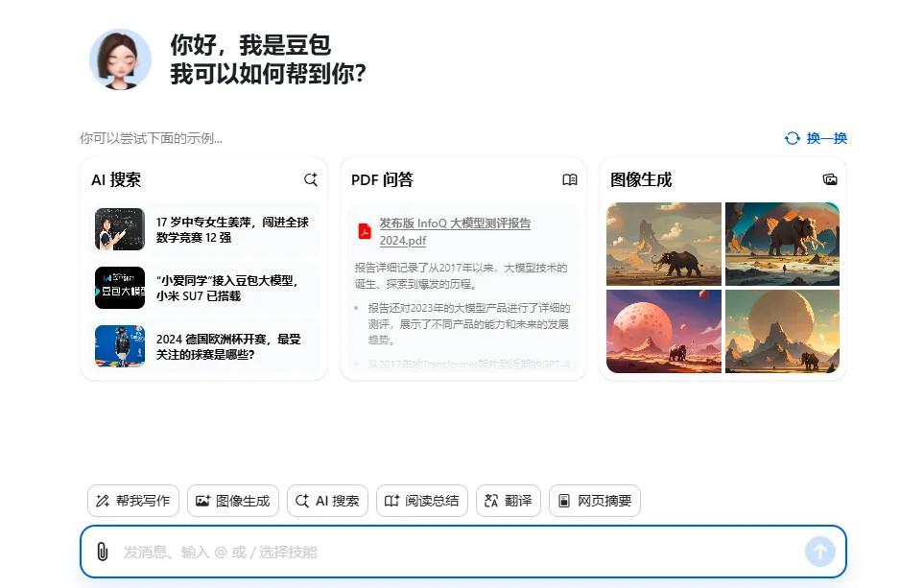Choose the 阅读总结 skill
This screenshot has height=588, width=900.
[422, 501]
